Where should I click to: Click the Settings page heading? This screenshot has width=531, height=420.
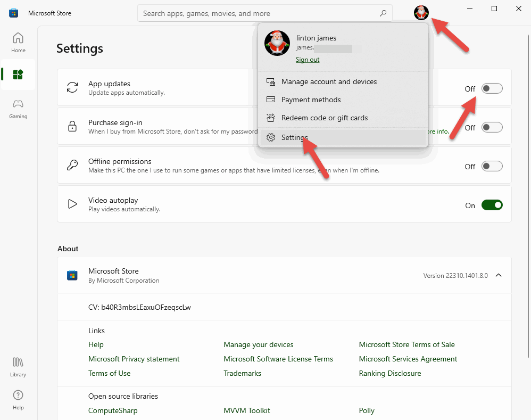[x=80, y=48]
